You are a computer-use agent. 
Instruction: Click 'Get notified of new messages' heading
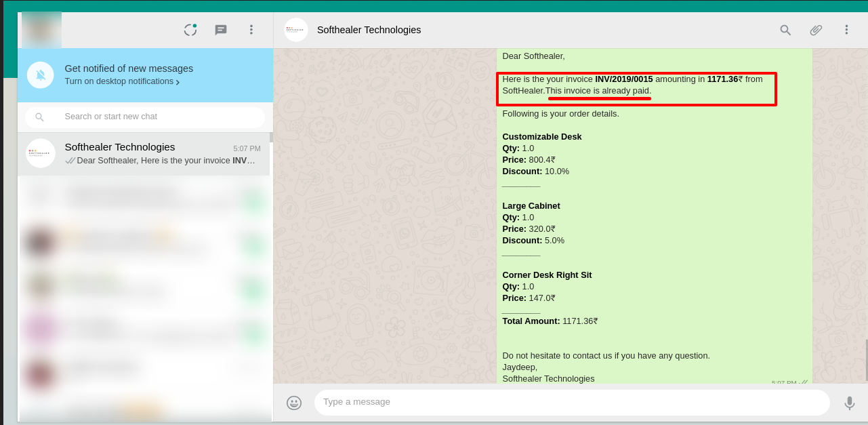[129, 68]
